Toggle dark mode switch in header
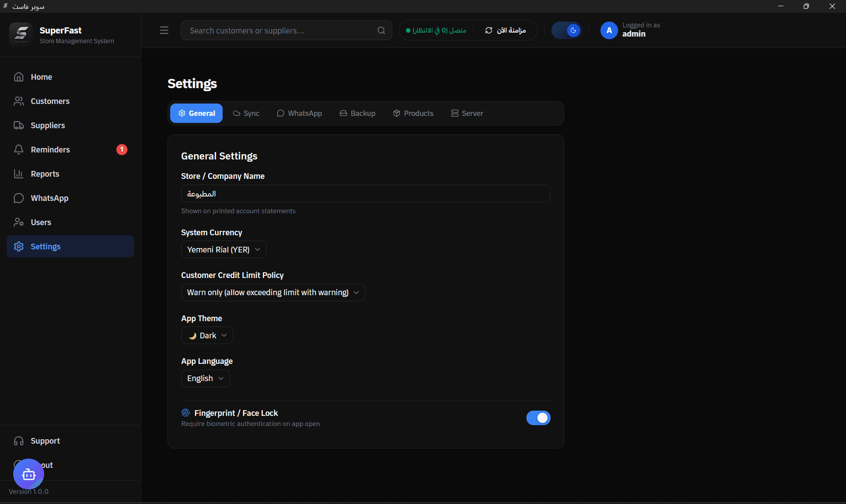The image size is (846, 504). coord(566,30)
